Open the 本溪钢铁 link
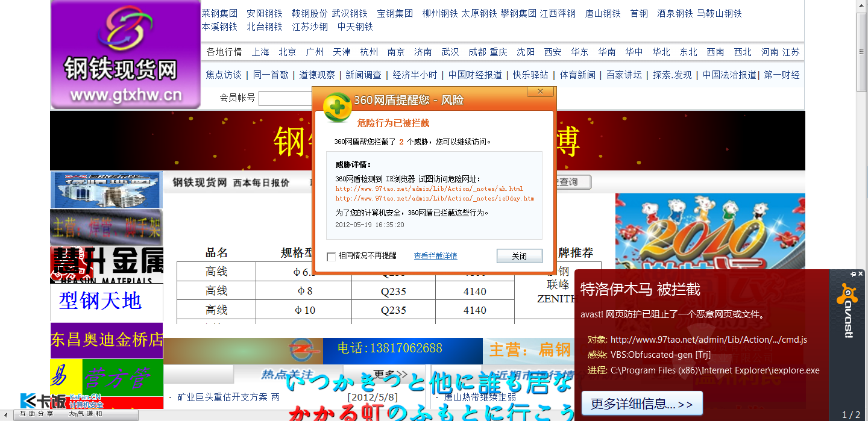Viewport: 868px width, 421px height. (219, 27)
